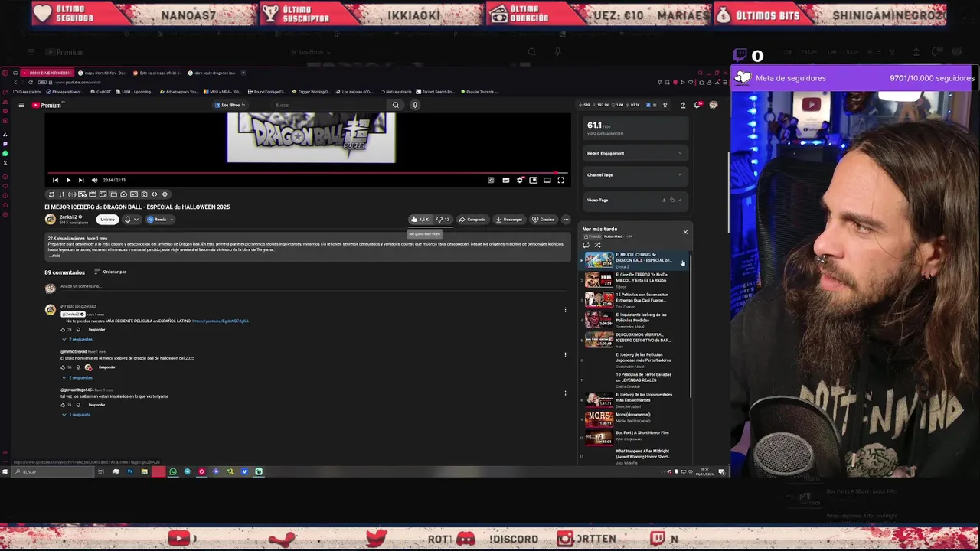Like the video thumbs up 1,5 K

click(x=420, y=220)
